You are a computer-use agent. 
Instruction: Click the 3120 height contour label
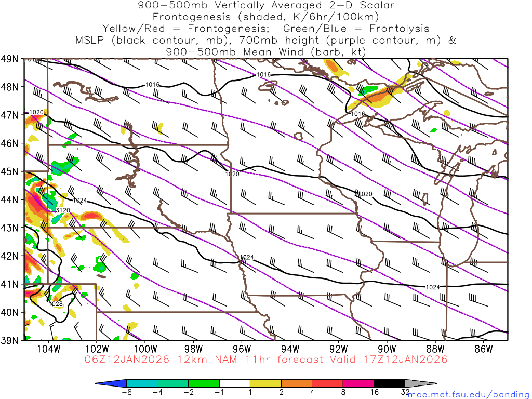point(62,210)
